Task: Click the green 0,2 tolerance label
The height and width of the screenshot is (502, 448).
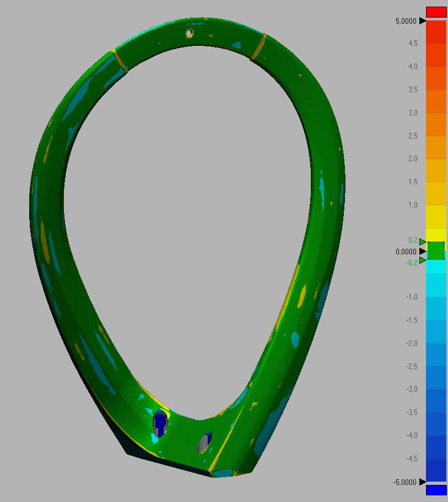Action: (x=412, y=241)
